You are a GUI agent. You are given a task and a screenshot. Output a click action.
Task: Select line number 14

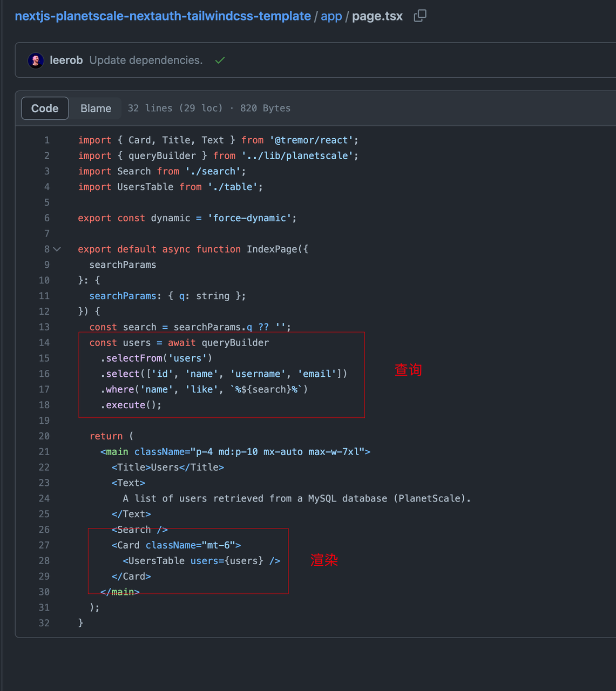pos(44,343)
